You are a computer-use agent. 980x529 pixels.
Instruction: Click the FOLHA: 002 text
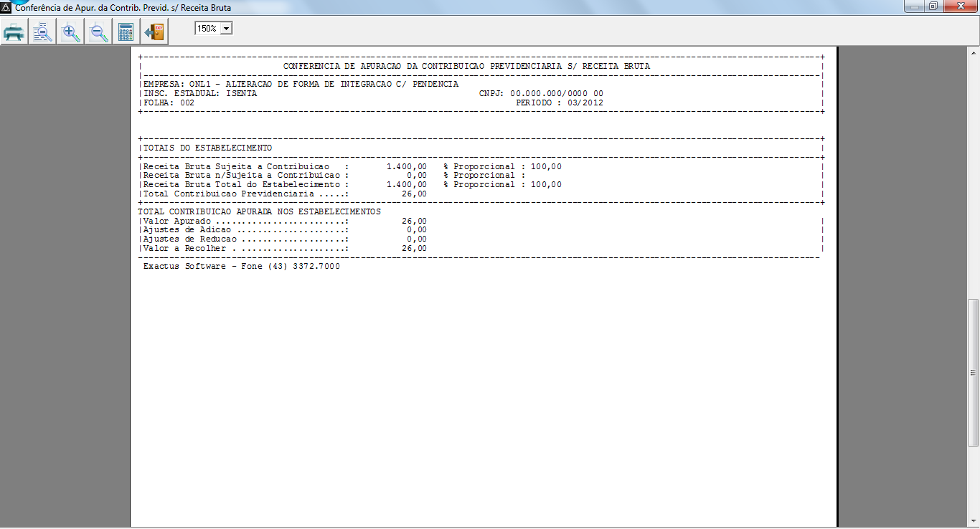[x=169, y=103]
